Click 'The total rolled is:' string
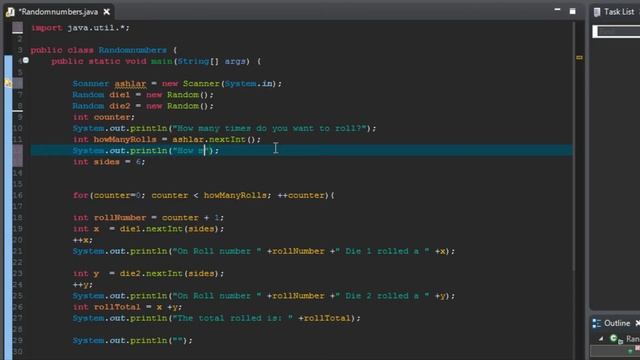This screenshot has width=640, height=360. (x=233, y=318)
